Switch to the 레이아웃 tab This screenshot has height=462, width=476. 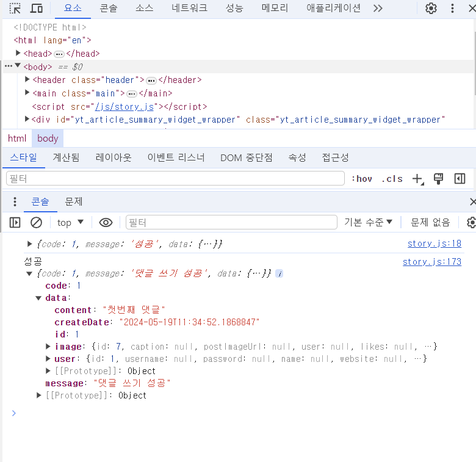click(114, 157)
